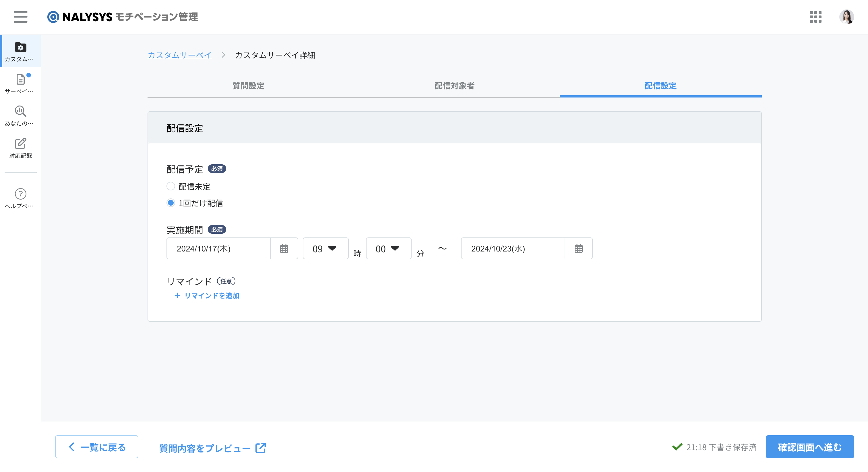Click the リマインド label

(189, 281)
